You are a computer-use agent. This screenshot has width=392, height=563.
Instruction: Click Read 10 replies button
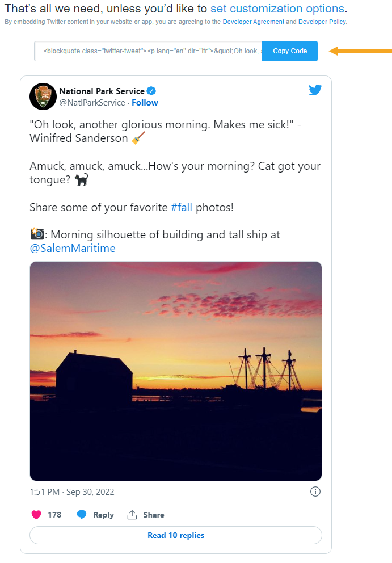click(x=176, y=535)
